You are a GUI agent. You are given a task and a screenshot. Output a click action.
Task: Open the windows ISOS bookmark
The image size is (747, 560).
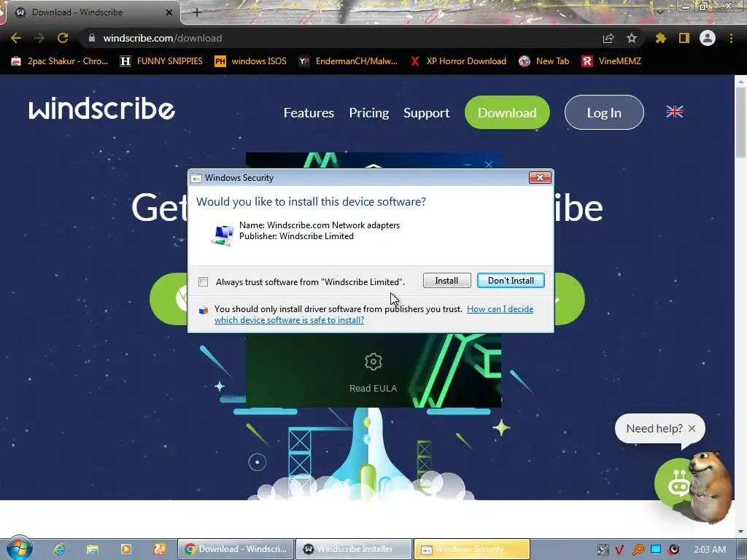pyautogui.click(x=251, y=61)
